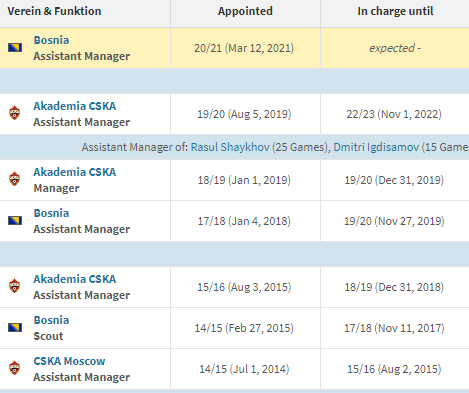
Task: Select appointed date 20/21 (Mar 12, 2021)
Action: click(x=244, y=48)
